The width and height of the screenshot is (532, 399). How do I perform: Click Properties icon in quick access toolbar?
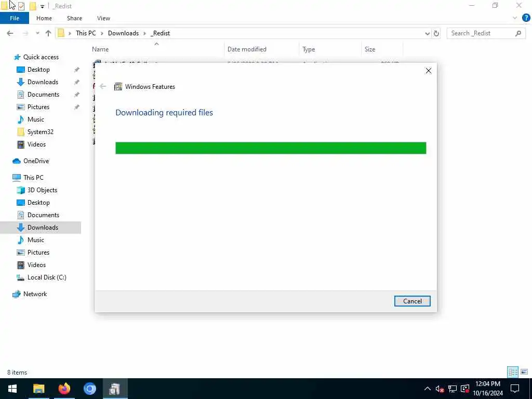(21, 6)
